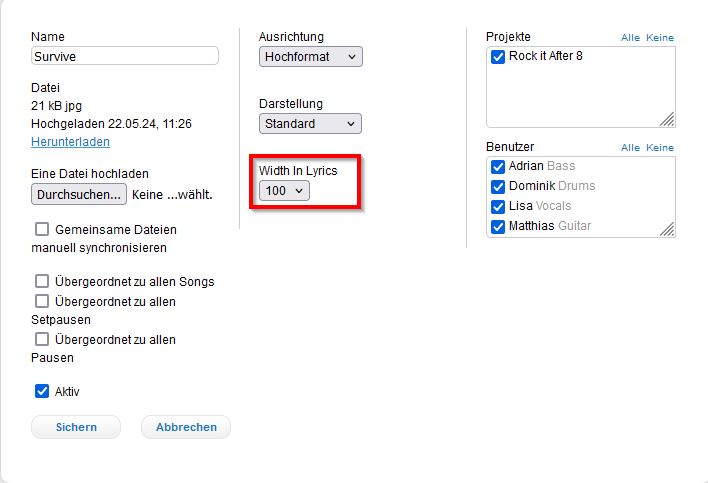The height and width of the screenshot is (483, 708).
Task: Click Keine link next to Projekte
Action: 660,37
